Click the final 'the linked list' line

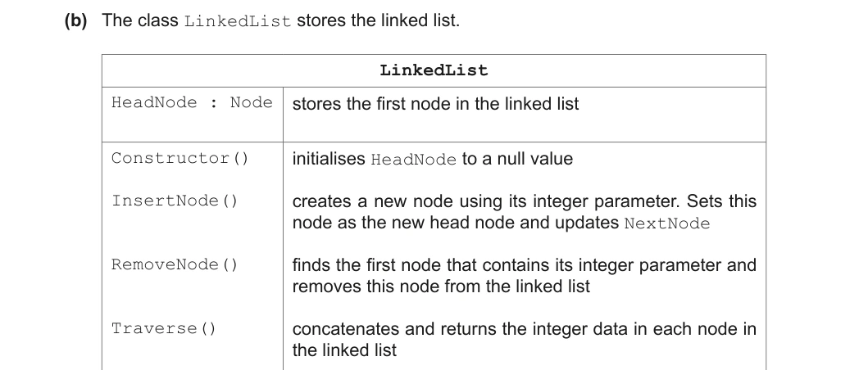coord(344,350)
